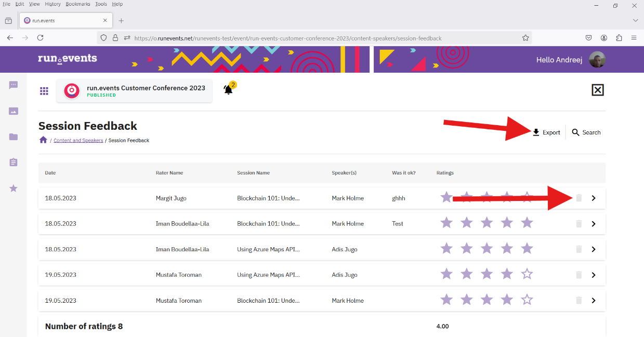Expand Margit Jugo's feedback row details
This screenshot has width=644, height=337.
[x=594, y=198]
